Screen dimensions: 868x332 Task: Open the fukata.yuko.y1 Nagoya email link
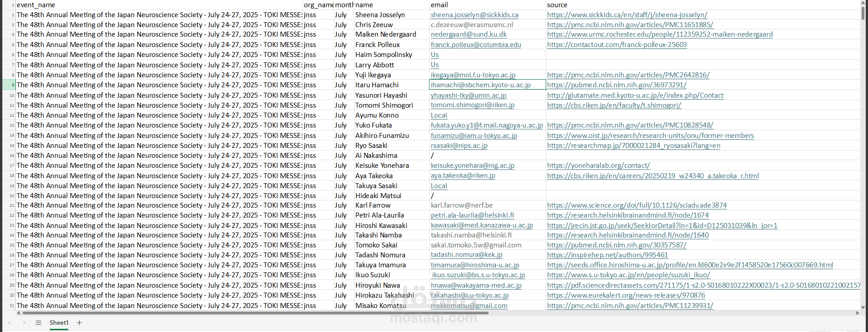pyautogui.click(x=487, y=125)
